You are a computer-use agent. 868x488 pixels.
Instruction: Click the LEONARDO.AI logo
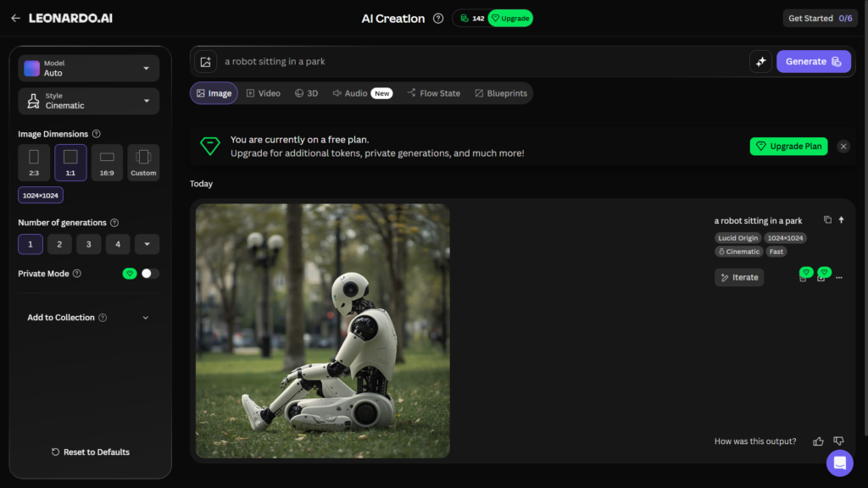(x=70, y=19)
